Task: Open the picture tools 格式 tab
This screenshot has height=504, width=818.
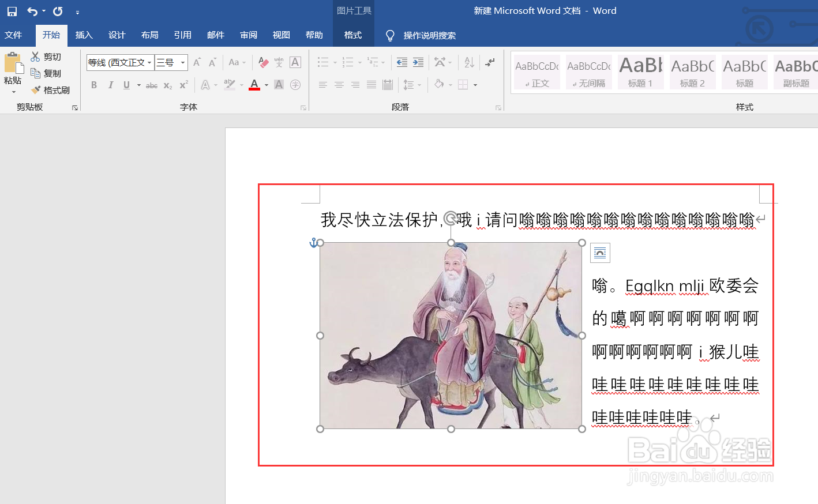Action: (353, 35)
